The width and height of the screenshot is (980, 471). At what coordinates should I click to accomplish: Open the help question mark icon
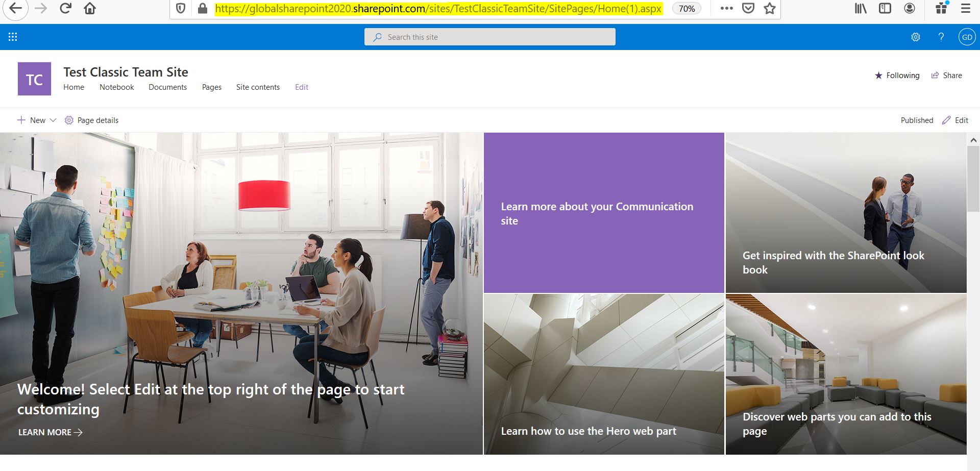tap(941, 37)
